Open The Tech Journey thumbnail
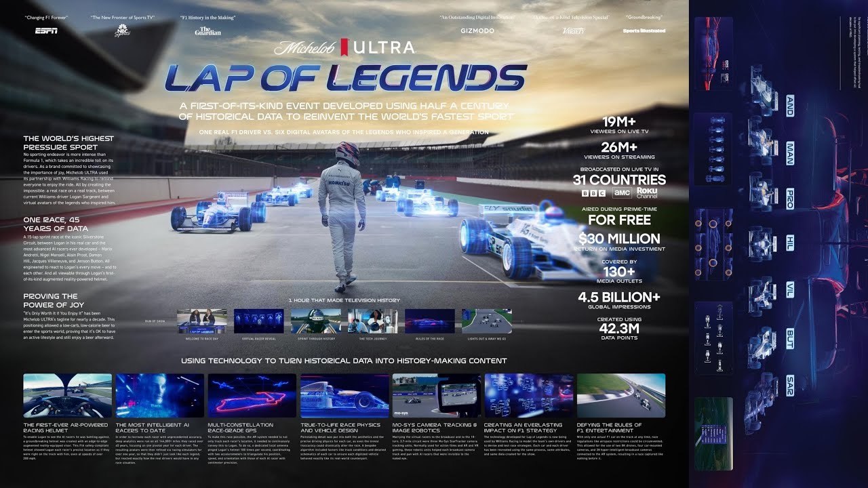Viewport: 868px width, 488px height. tap(372, 321)
